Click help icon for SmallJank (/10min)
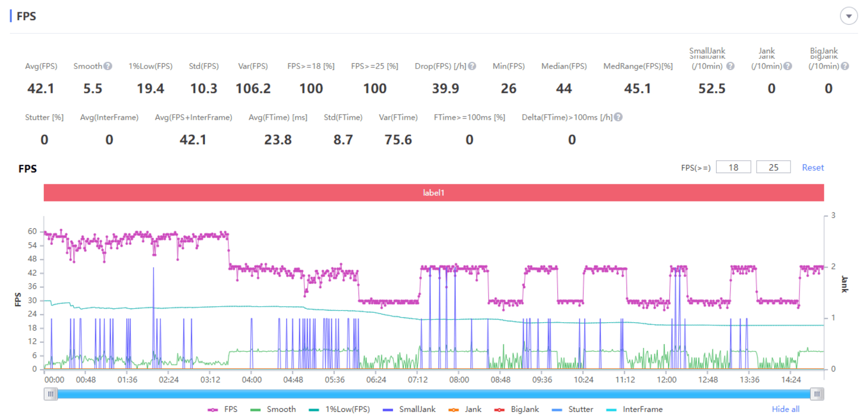Viewport: 868px width, 418px height. pyautogui.click(x=730, y=66)
